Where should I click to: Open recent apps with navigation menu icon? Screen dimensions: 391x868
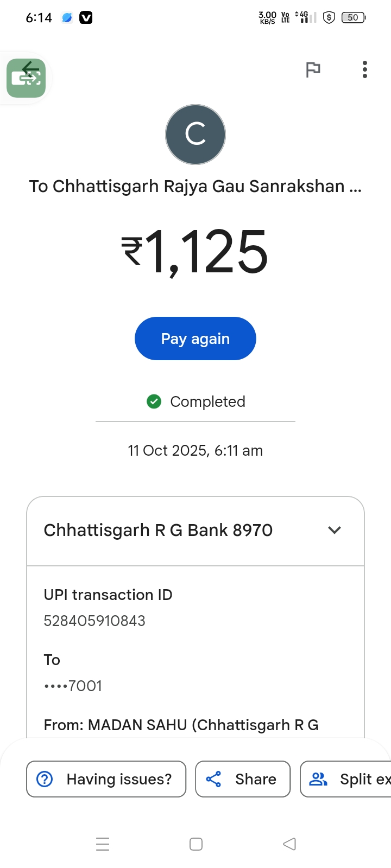coord(103,844)
